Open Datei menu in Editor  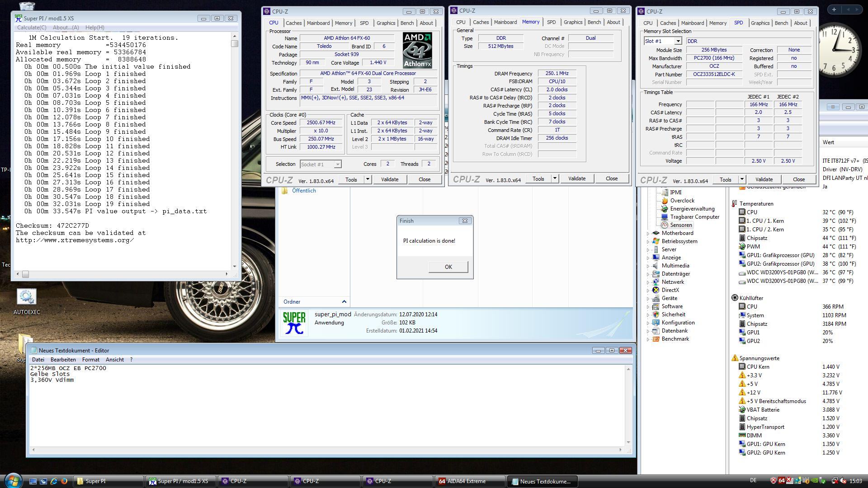coord(38,360)
